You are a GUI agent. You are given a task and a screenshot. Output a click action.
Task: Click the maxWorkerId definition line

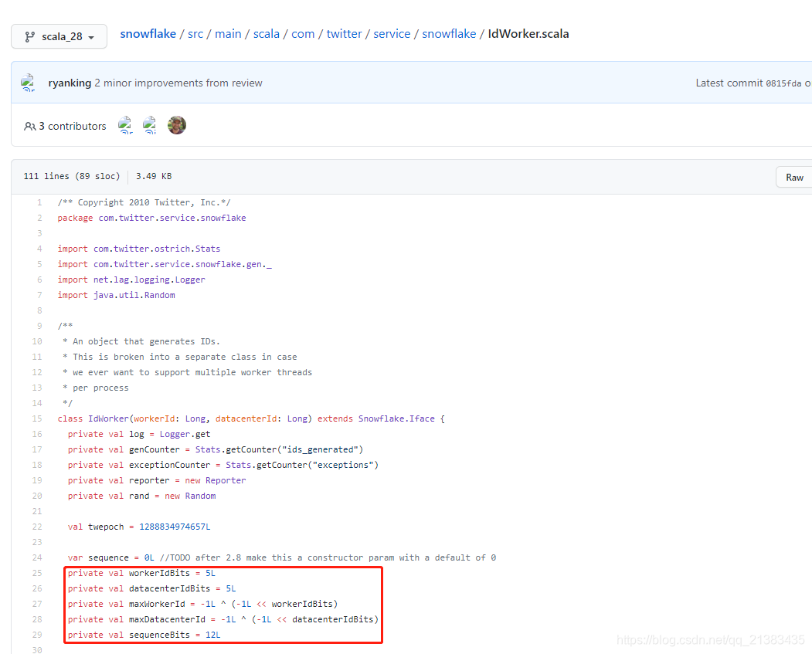pyautogui.click(x=202, y=605)
